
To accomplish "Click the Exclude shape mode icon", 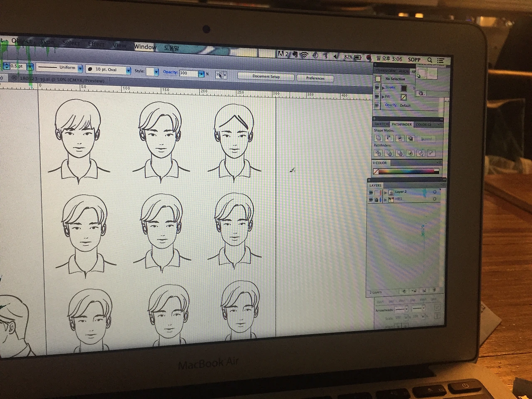I will (x=411, y=138).
